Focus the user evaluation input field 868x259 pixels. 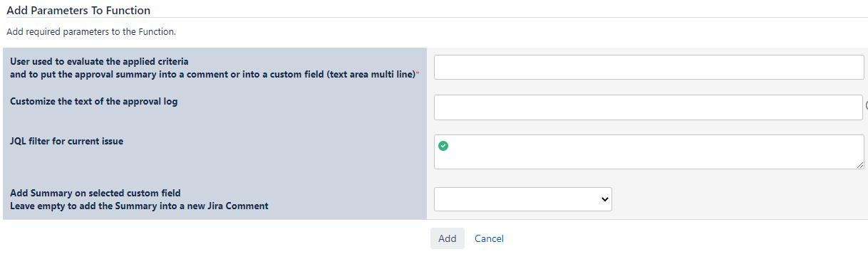[649, 67]
